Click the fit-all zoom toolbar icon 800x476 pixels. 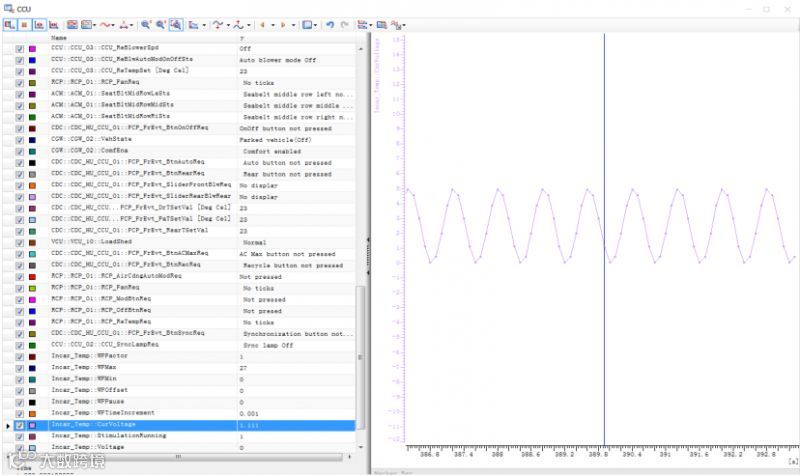click(x=175, y=23)
